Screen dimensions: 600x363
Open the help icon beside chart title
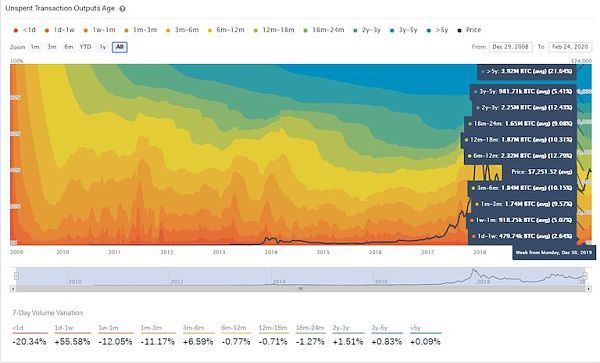[122, 9]
